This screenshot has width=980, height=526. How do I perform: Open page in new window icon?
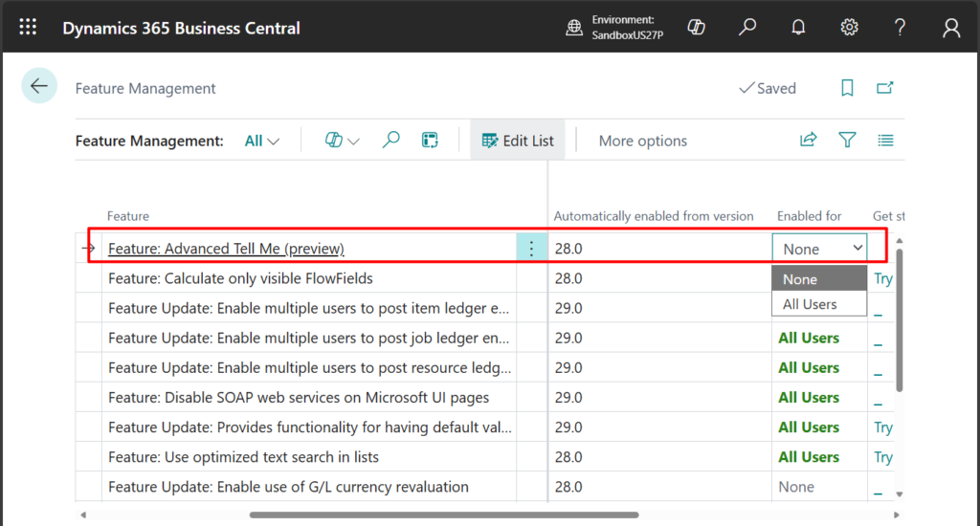[885, 88]
